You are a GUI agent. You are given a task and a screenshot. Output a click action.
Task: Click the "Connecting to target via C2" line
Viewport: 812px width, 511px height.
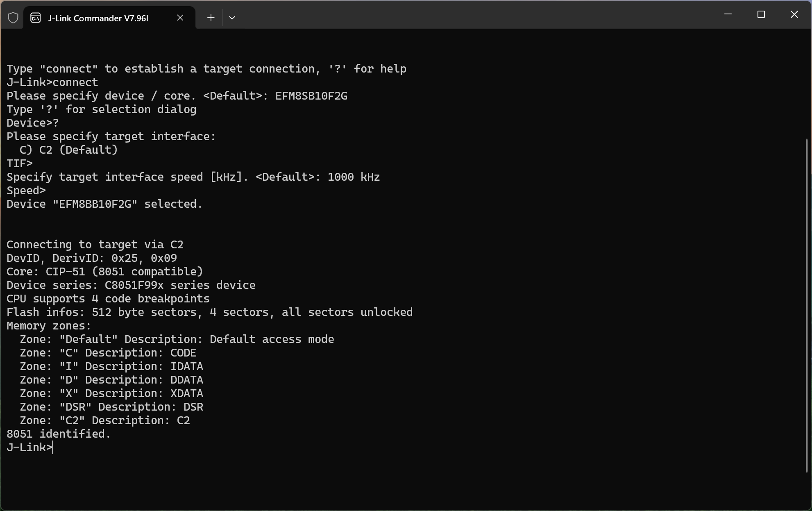click(95, 245)
